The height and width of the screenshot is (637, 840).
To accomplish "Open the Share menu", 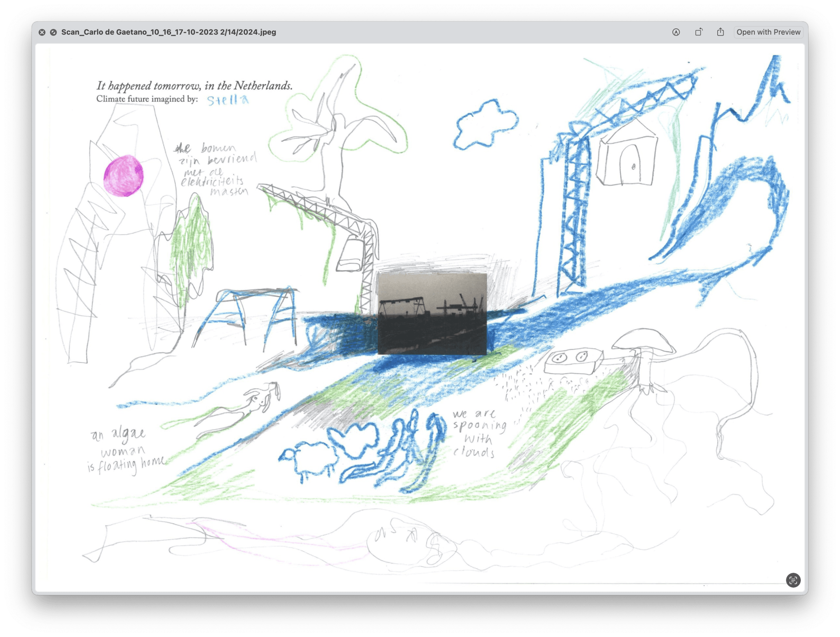I will [x=721, y=32].
